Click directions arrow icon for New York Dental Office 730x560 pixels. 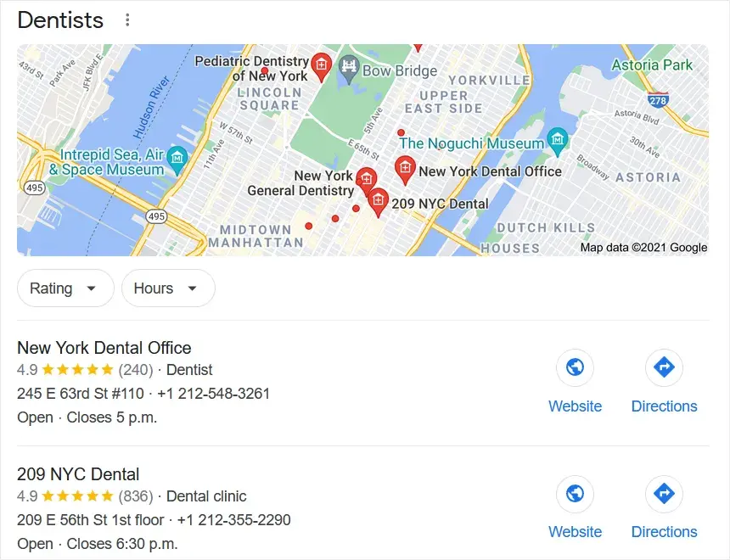[x=664, y=367]
